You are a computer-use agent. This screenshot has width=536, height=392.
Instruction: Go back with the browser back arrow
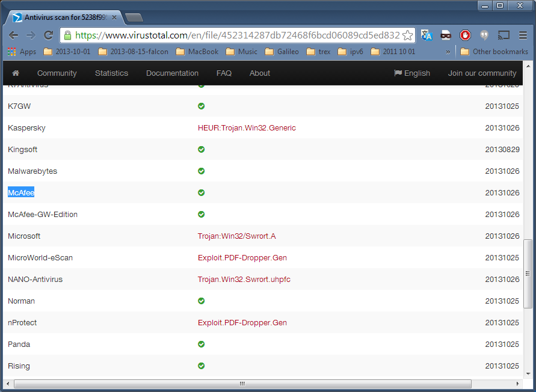tap(13, 35)
